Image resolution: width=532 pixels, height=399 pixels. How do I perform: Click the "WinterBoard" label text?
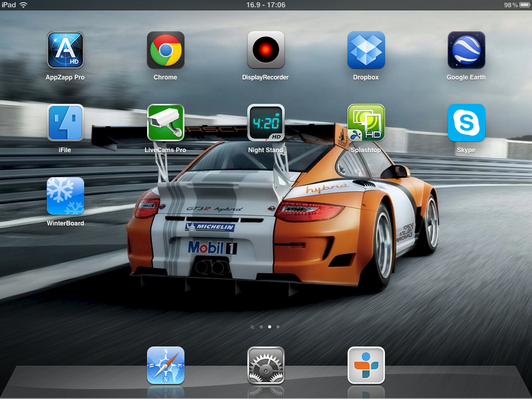point(65,223)
